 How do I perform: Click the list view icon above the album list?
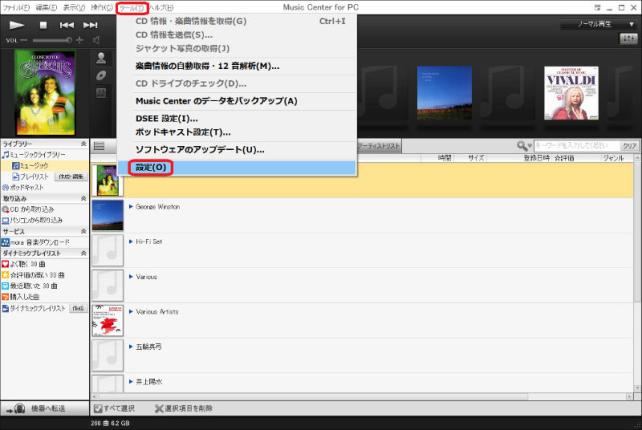click(x=99, y=146)
